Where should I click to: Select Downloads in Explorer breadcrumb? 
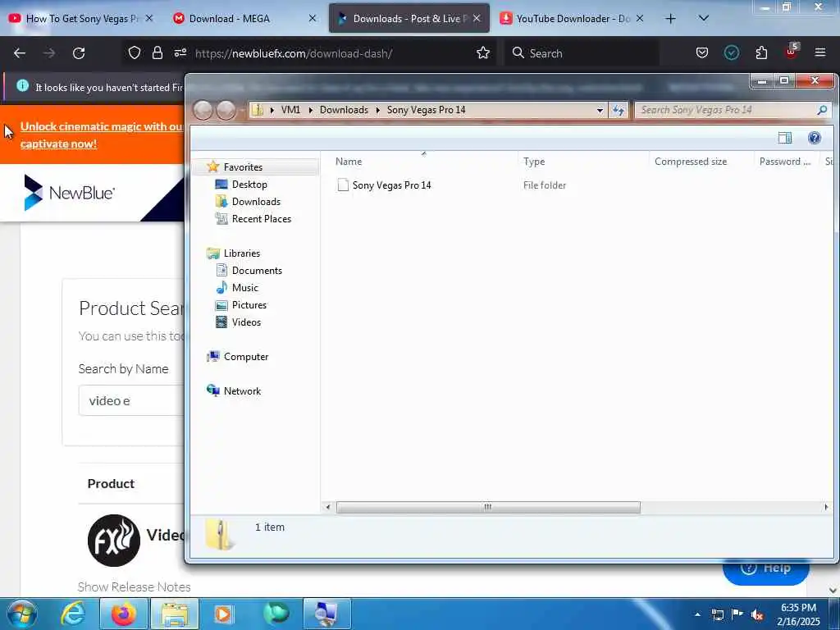pos(344,110)
